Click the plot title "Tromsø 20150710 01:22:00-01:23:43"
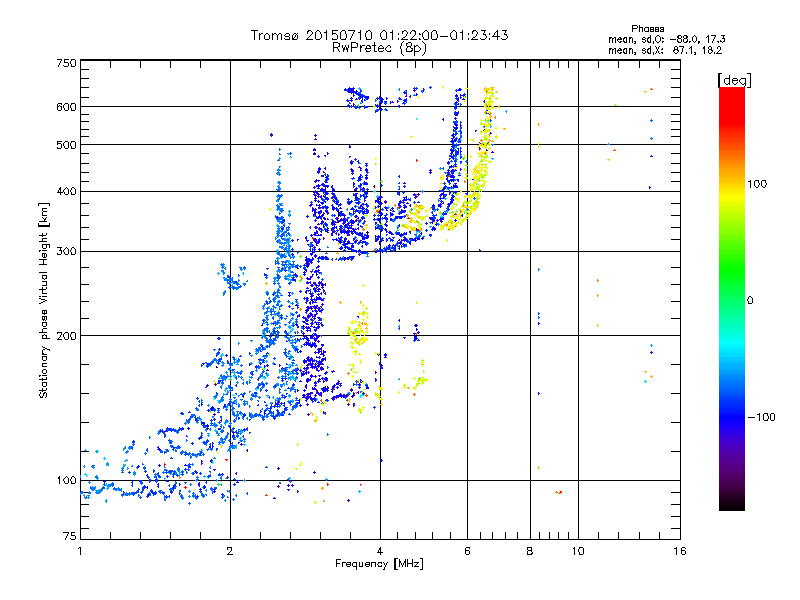This screenshot has height=600, width=800. 380,35
